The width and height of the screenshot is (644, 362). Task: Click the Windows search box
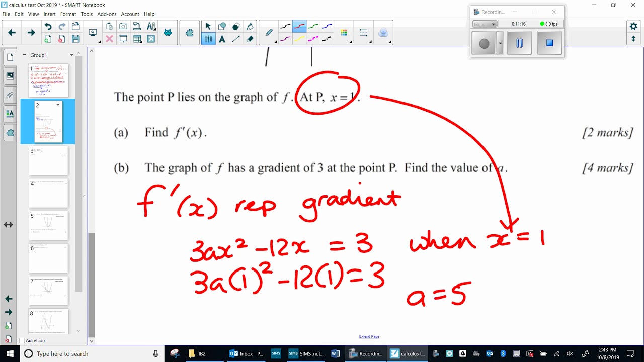pos(92,354)
